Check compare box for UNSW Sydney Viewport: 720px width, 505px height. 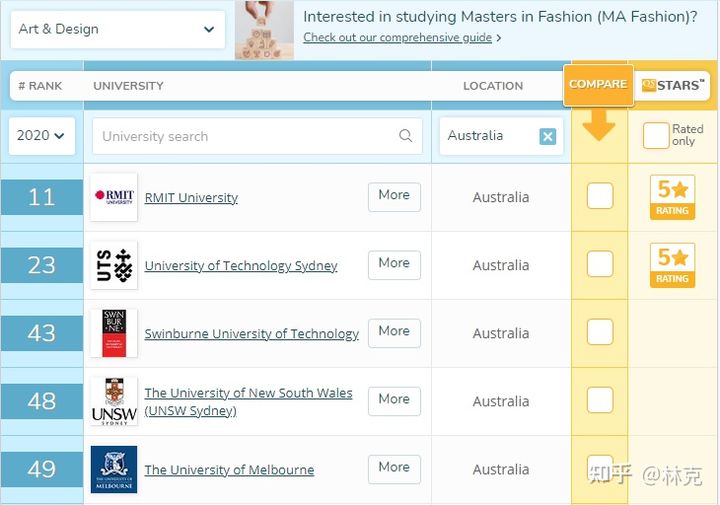600,399
